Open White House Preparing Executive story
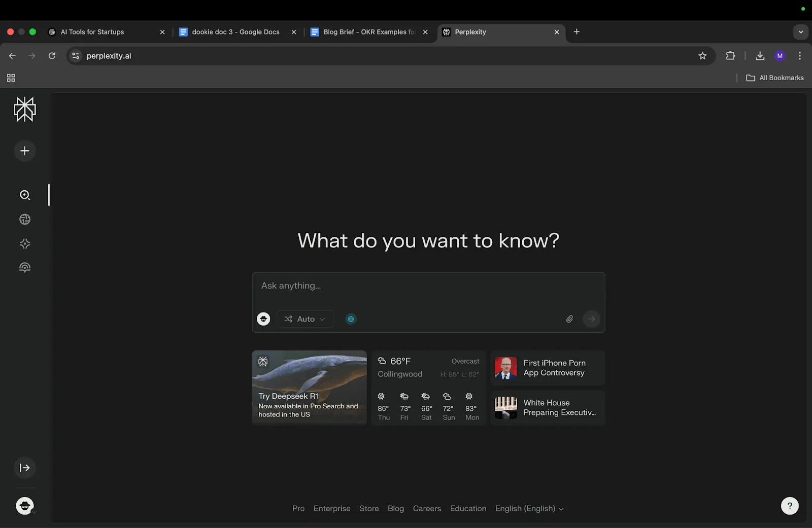This screenshot has width=812, height=528. click(x=548, y=408)
